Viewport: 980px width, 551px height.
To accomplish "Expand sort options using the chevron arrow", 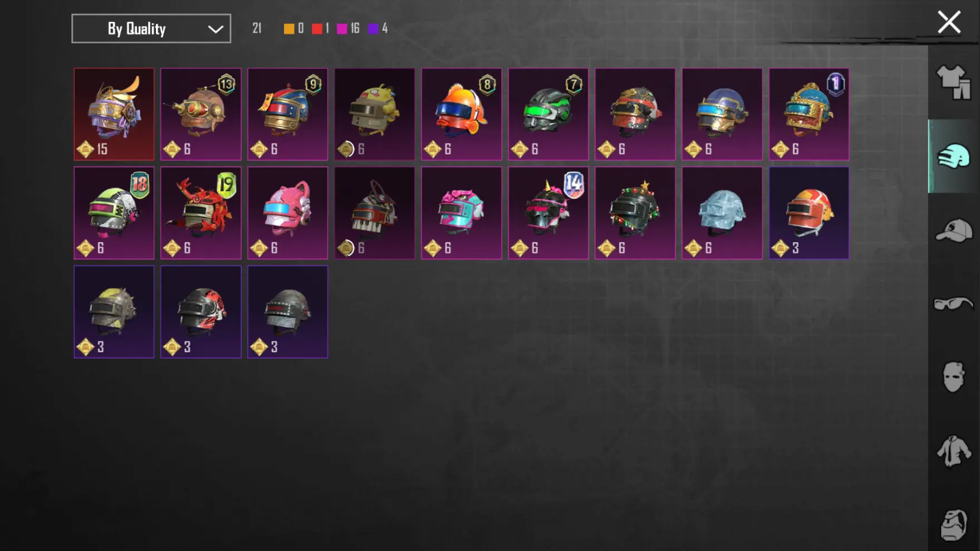I will coord(215,29).
